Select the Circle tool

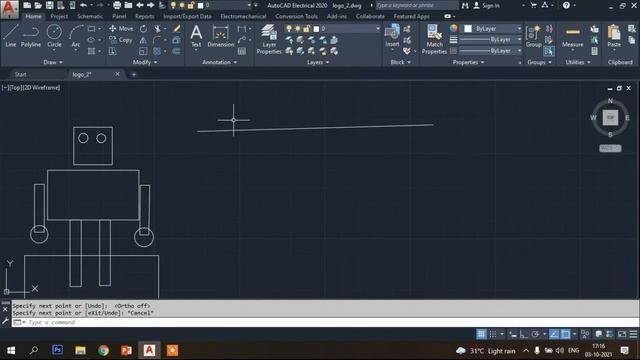(54, 36)
